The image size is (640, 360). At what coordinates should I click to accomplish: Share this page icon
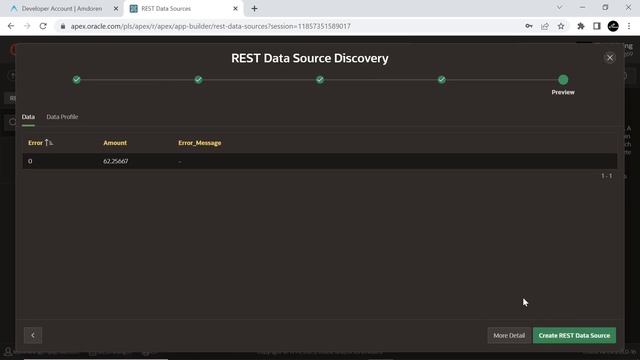pyautogui.click(x=545, y=26)
